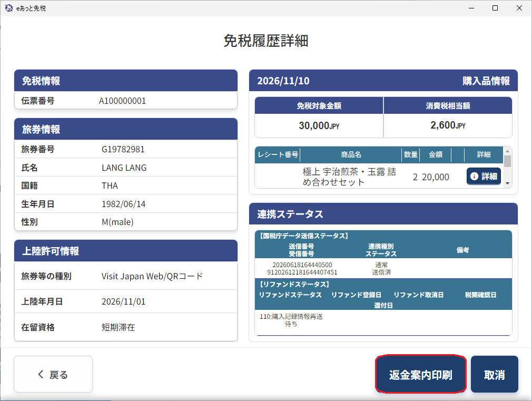Click gender value M(male)
Screen dimensions: 532x401
click(x=118, y=222)
